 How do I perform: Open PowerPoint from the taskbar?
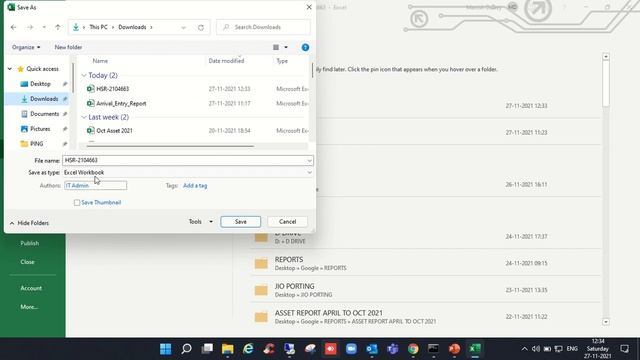click(x=454, y=349)
